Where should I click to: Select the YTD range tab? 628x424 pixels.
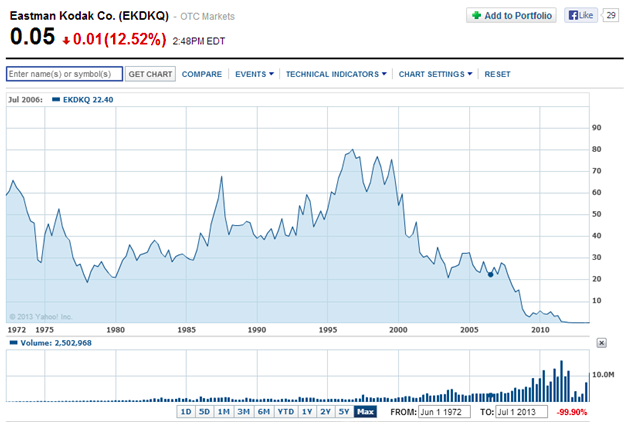286,412
